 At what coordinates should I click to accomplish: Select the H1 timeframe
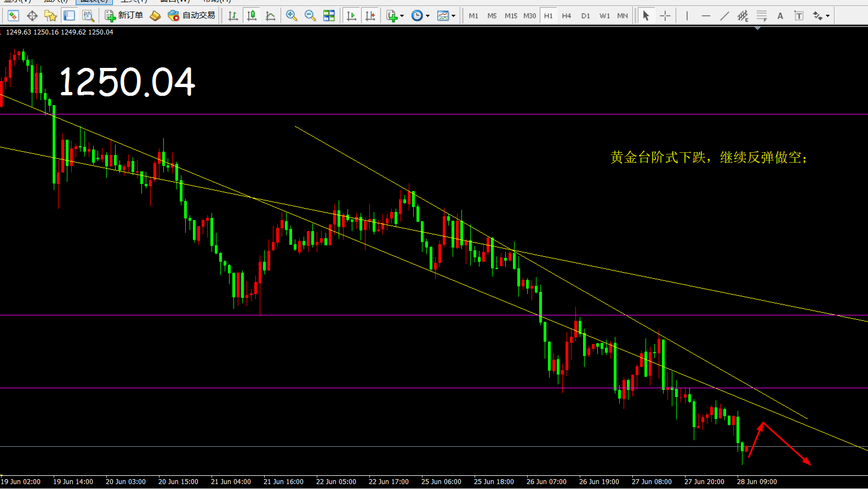[549, 16]
